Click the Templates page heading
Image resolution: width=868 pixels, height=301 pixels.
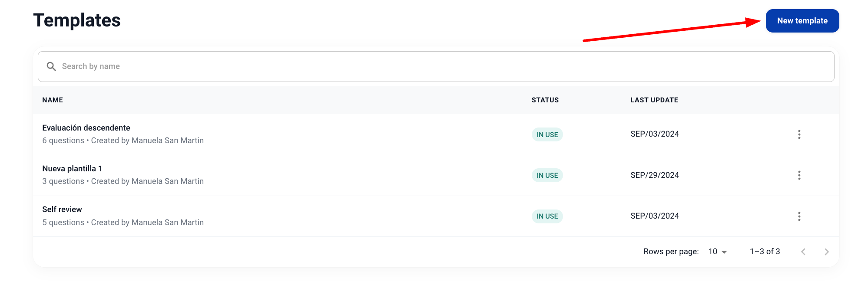coord(77,20)
